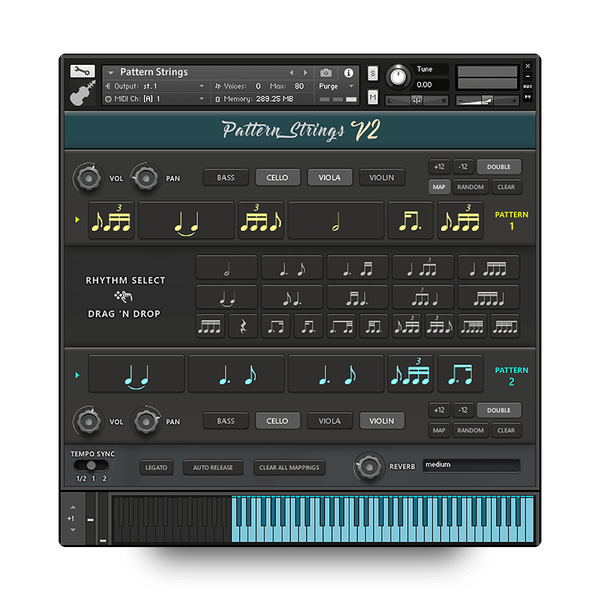Viewport: 600px width, 600px height.
Task: Click Pattern 2 last dotted eighth slot
Action: (460, 374)
